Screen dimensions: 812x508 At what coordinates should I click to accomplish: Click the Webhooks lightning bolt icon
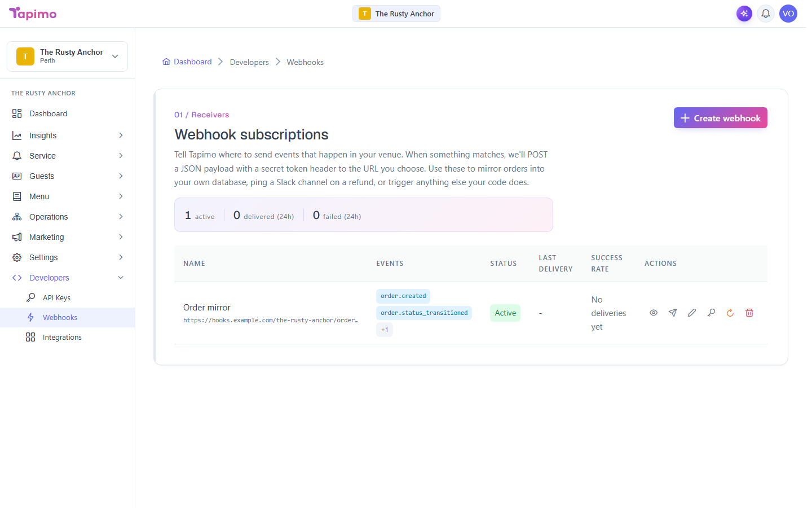pos(30,317)
